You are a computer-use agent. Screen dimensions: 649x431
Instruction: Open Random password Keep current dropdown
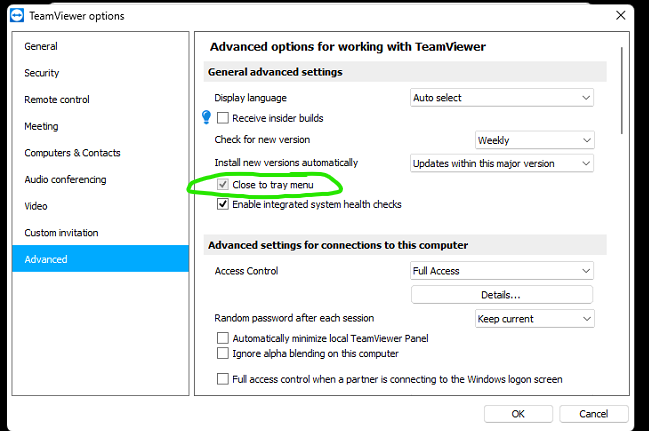(534, 319)
